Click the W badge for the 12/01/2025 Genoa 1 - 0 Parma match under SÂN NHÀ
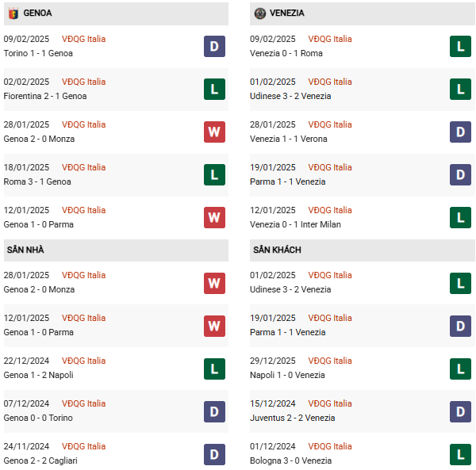 point(214,325)
